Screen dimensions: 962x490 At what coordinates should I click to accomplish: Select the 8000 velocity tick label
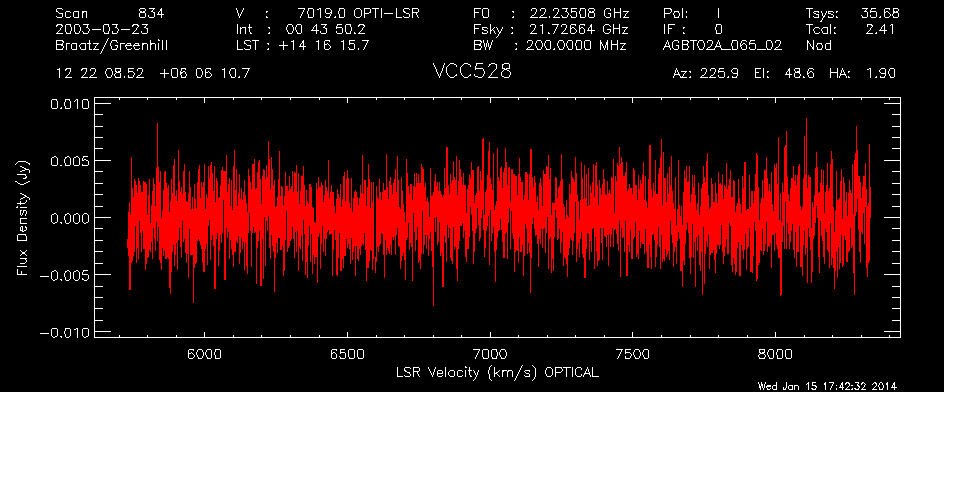click(775, 354)
